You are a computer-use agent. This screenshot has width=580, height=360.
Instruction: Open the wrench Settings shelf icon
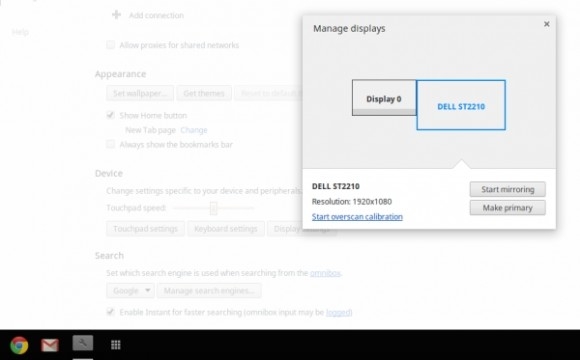click(83, 343)
